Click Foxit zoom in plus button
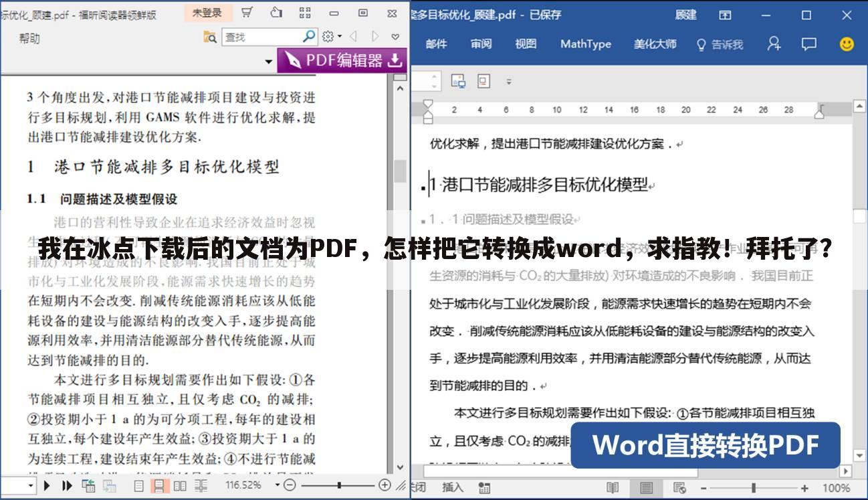The image size is (868, 500). tap(385, 485)
